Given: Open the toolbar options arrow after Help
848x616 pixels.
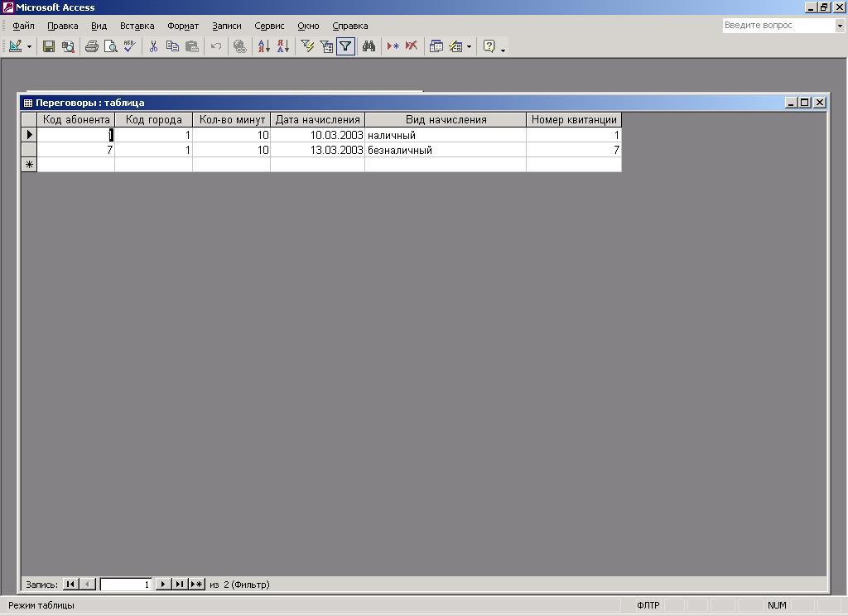Looking at the screenshot, I should (503, 49).
